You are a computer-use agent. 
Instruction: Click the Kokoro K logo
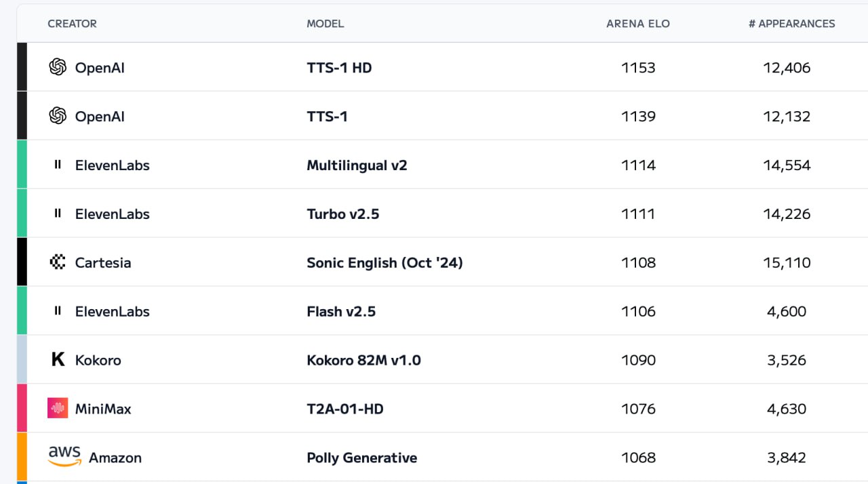coord(58,360)
